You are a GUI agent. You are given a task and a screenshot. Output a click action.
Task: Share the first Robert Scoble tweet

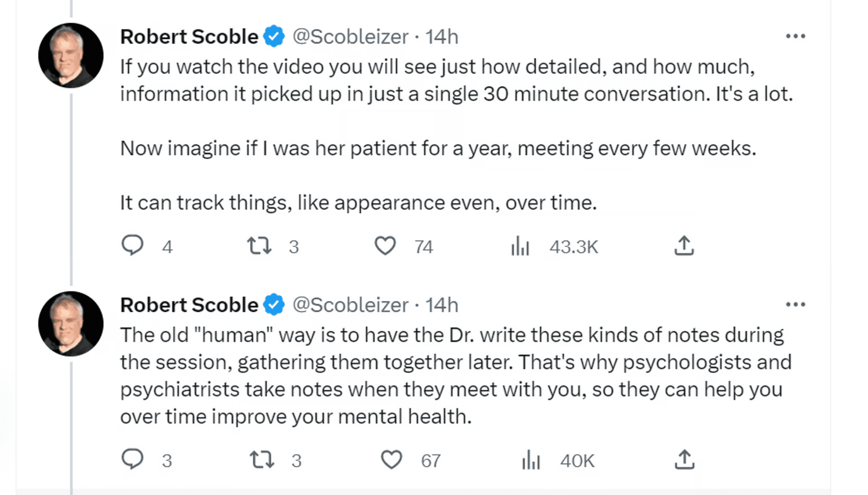(684, 246)
